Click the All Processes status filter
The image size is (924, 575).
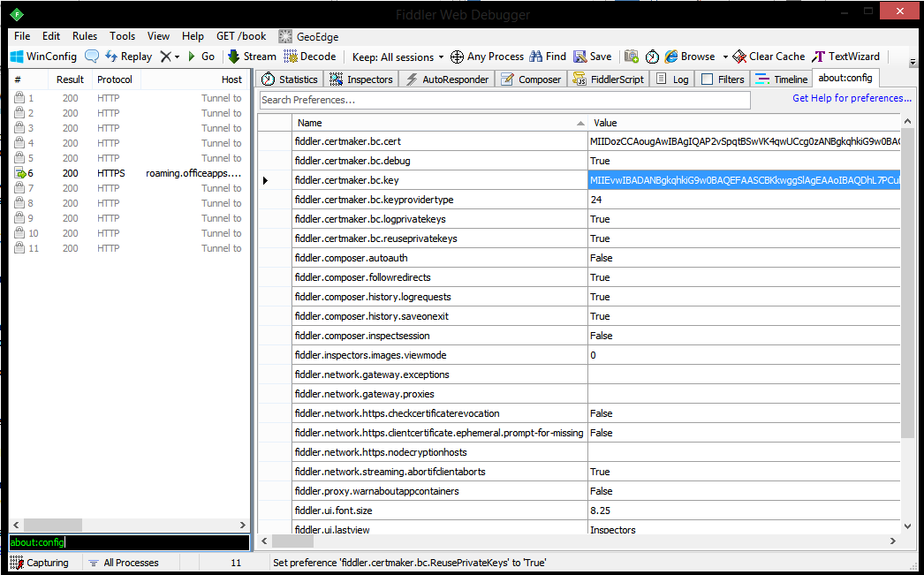pyautogui.click(x=124, y=563)
